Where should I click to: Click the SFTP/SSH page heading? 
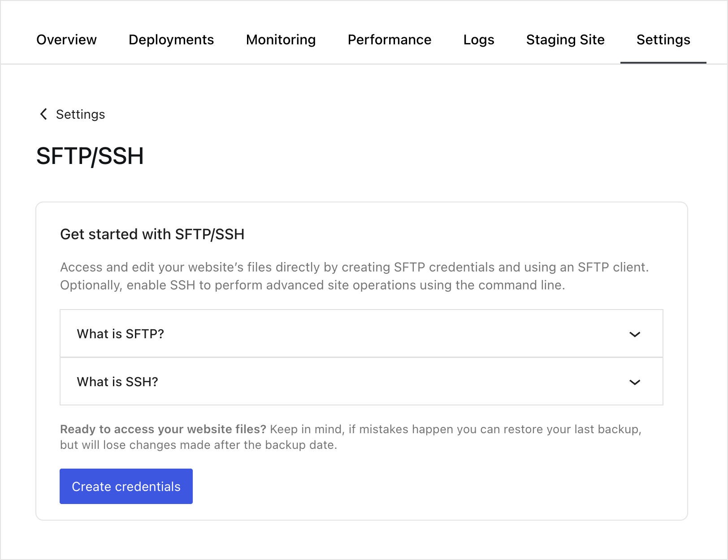click(90, 156)
